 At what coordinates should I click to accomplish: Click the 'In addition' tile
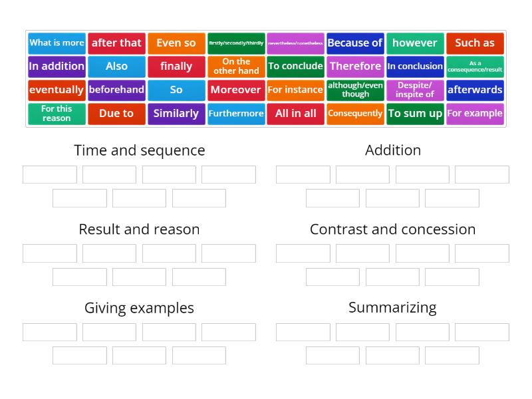point(57,66)
